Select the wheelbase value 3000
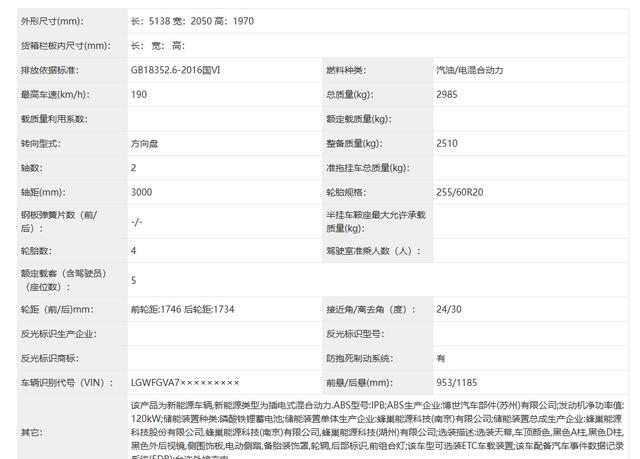 [x=142, y=192]
